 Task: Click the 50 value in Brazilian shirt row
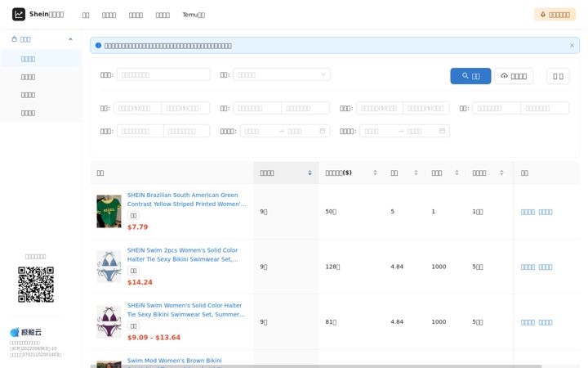point(331,212)
